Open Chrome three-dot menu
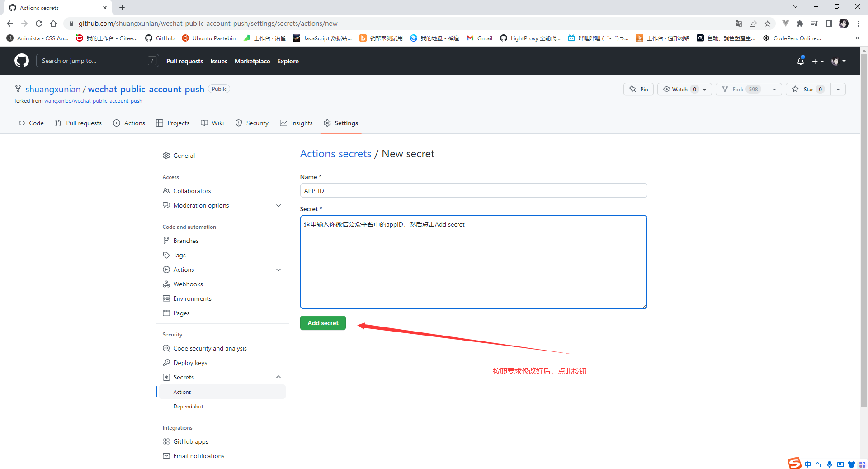Image resolution: width=868 pixels, height=469 pixels. pos(858,24)
